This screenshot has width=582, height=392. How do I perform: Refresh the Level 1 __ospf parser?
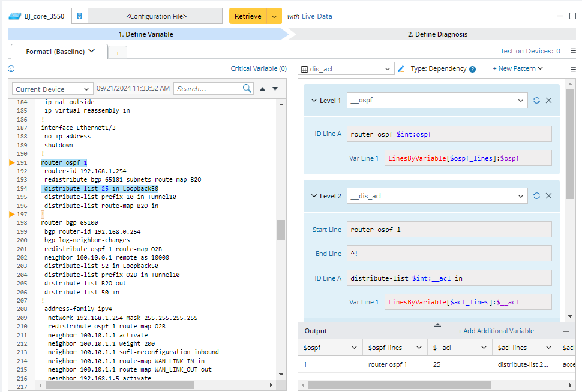coord(536,101)
